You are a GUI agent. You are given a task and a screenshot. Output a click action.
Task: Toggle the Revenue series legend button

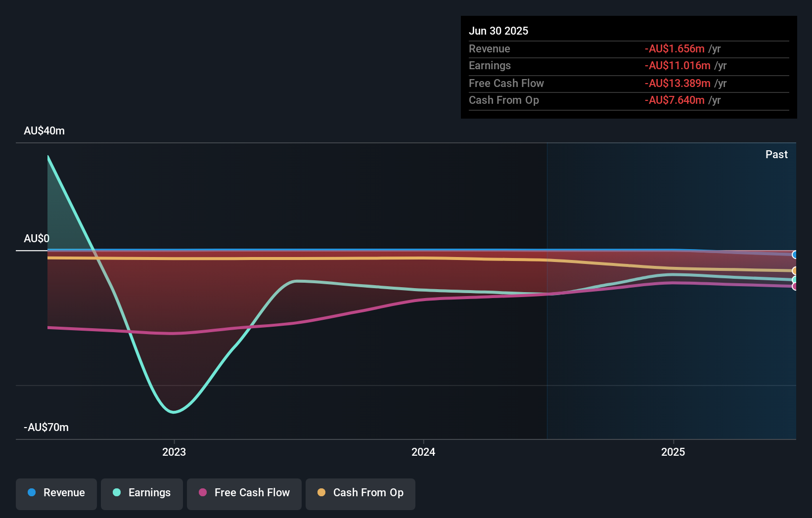(56, 494)
